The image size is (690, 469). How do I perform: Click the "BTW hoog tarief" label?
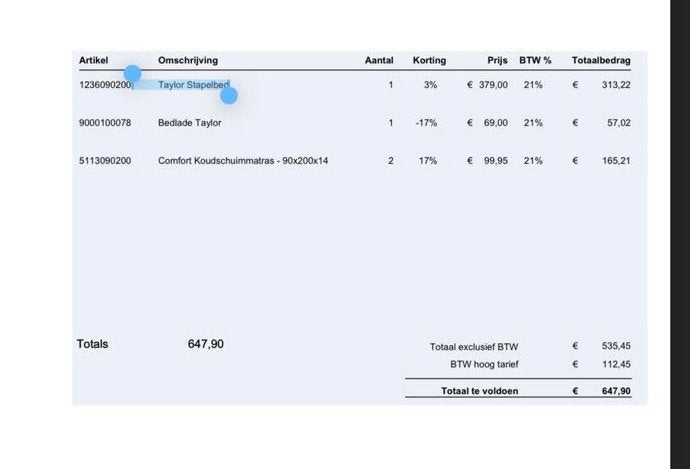pos(484,364)
